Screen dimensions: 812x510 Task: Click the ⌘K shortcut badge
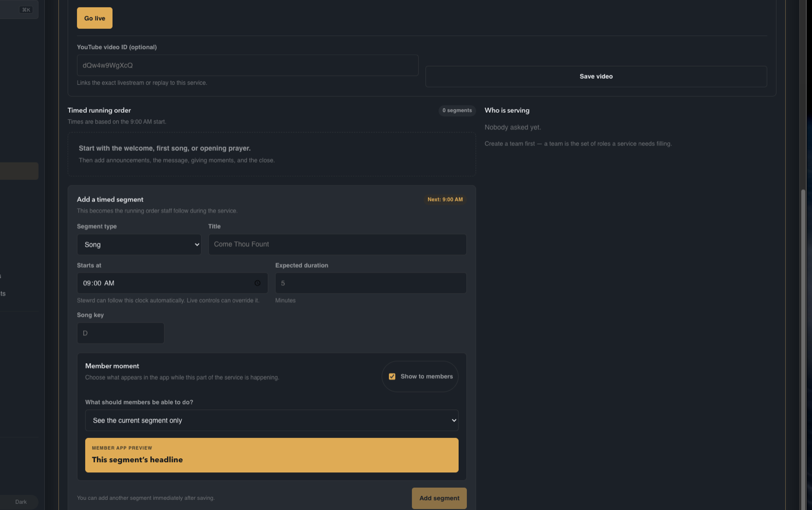pos(26,10)
